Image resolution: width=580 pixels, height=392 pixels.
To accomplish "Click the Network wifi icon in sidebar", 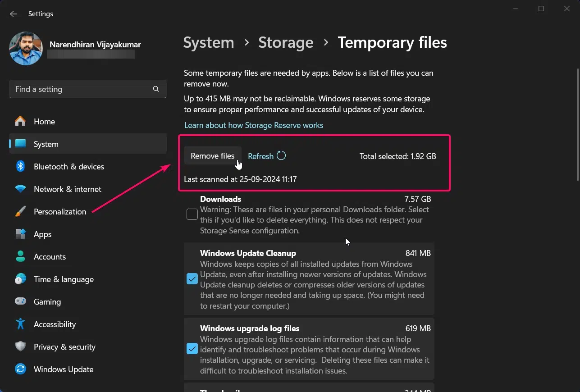I will click(20, 189).
